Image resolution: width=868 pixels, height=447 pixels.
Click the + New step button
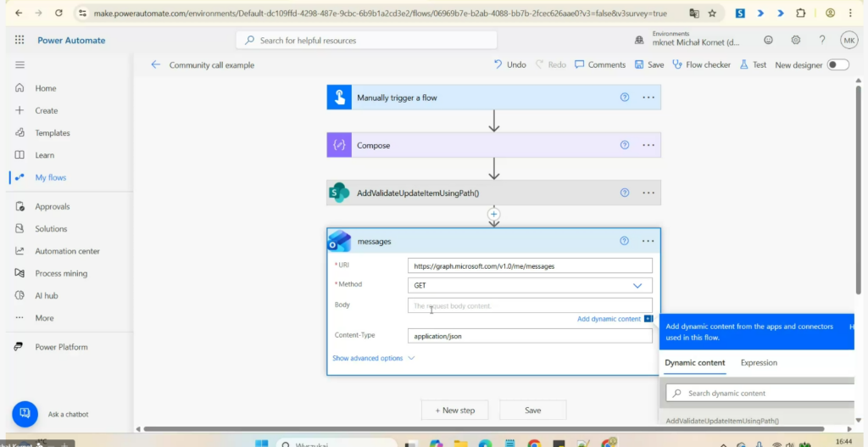[x=455, y=410]
